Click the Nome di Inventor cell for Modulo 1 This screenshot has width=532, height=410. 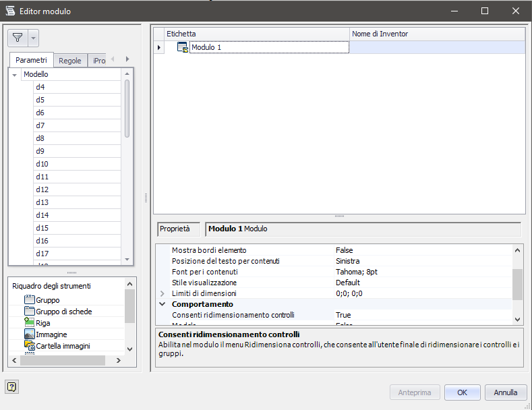tap(438, 47)
